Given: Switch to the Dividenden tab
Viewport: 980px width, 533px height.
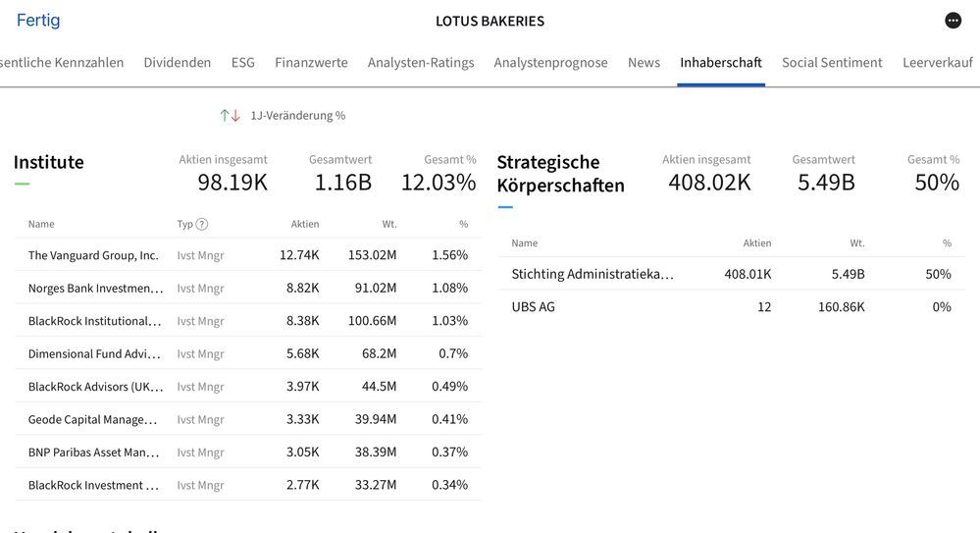Looking at the screenshot, I should coord(177,63).
